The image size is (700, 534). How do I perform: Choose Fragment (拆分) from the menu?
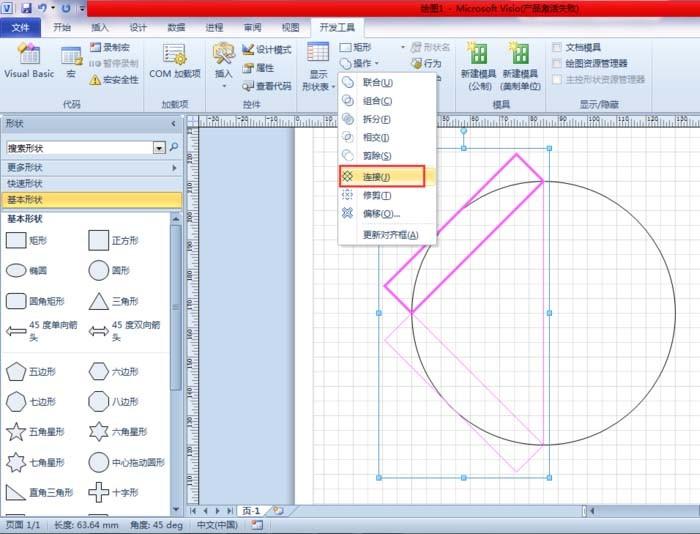point(387,119)
